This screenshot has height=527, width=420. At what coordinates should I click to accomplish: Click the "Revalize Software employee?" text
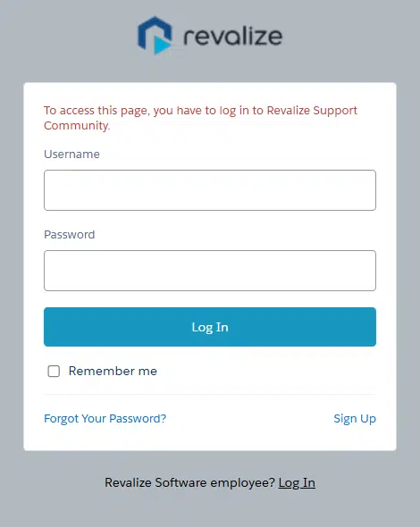pyautogui.click(x=189, y=482)
